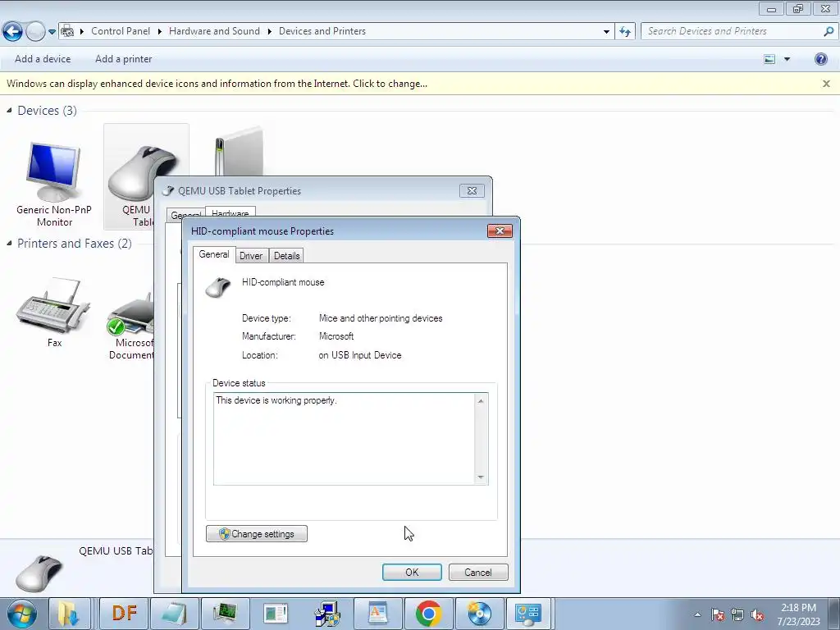Screen dimensions: 840x630
Task: Click the mouse icon in details pane
Action: 39,573
